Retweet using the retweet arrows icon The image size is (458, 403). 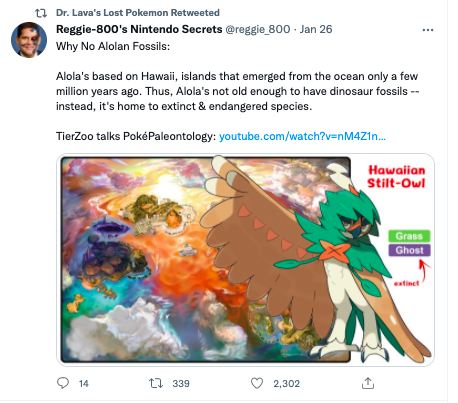(156, 383)
